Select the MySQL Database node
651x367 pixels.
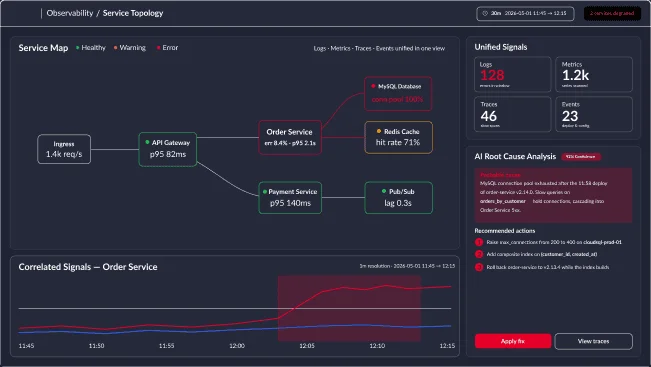[x=398, y=93]
